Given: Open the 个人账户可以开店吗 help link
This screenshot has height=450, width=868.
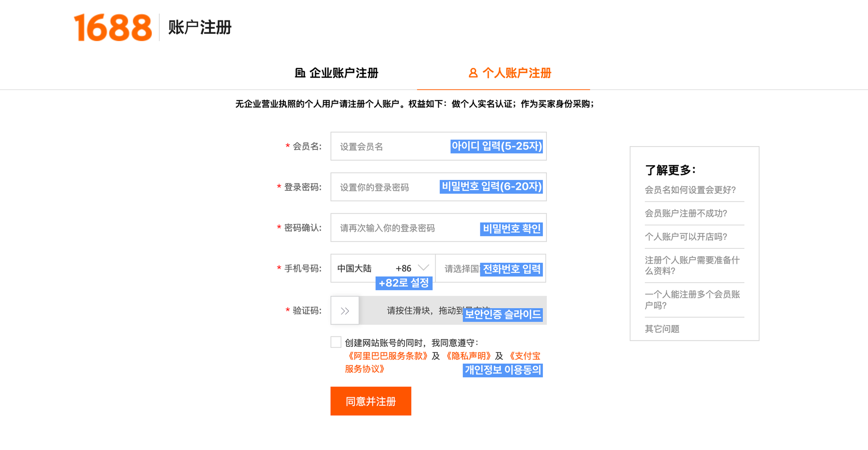Looking at the screenshot, I should [x=687, y=237].
